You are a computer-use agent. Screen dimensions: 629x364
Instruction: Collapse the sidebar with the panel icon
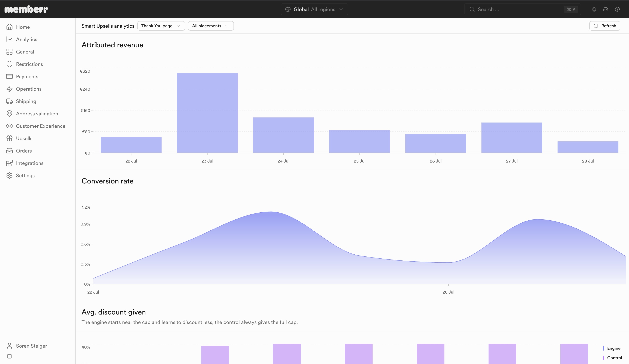pyautogui.click(x=9, y=356)
